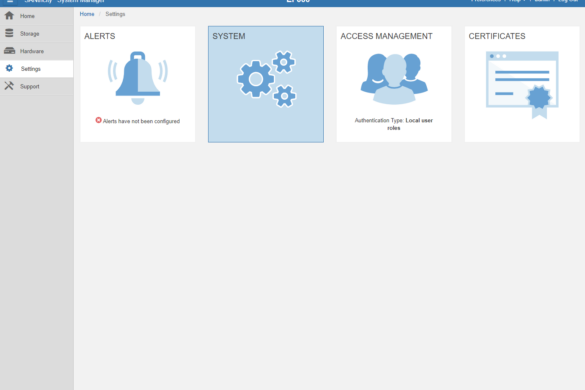585x390 pixels.
Task: Open the Home sidebar icon
Action: (9, 16)
